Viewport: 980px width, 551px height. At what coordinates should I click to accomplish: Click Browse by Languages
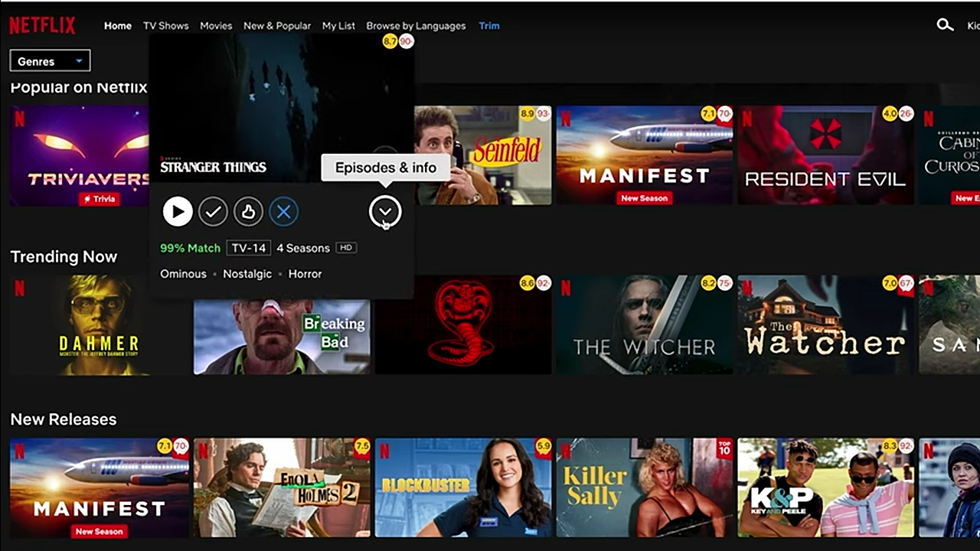[416, 25]
